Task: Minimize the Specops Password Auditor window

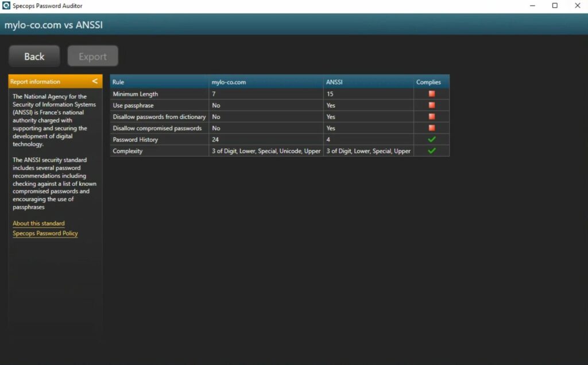Action: click(x=532, y=6)
